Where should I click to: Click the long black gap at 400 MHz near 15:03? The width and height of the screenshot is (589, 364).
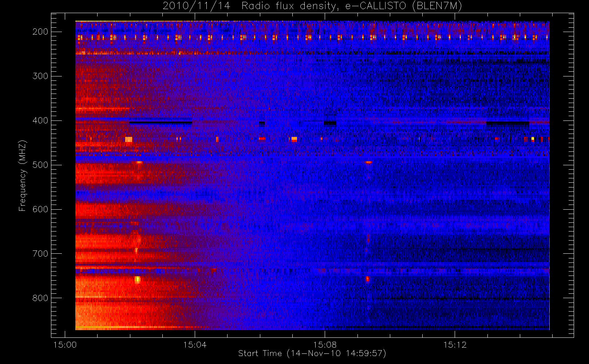(x=161, y=123)
